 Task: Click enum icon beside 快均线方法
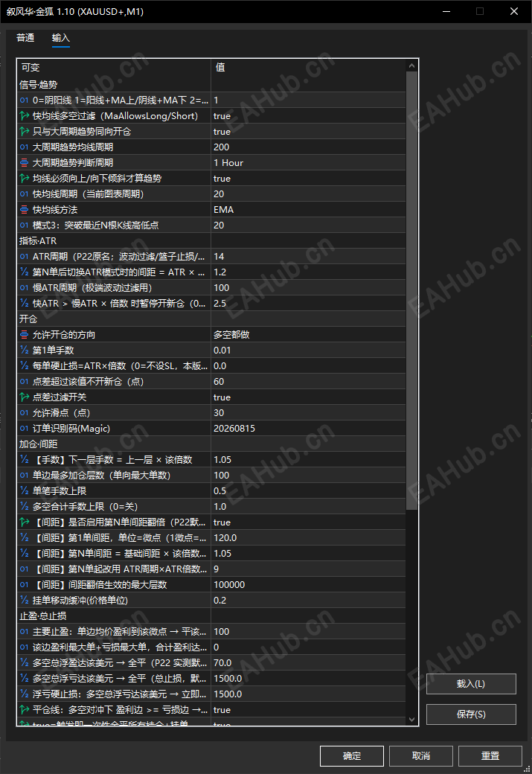click(x=24, y=210)
